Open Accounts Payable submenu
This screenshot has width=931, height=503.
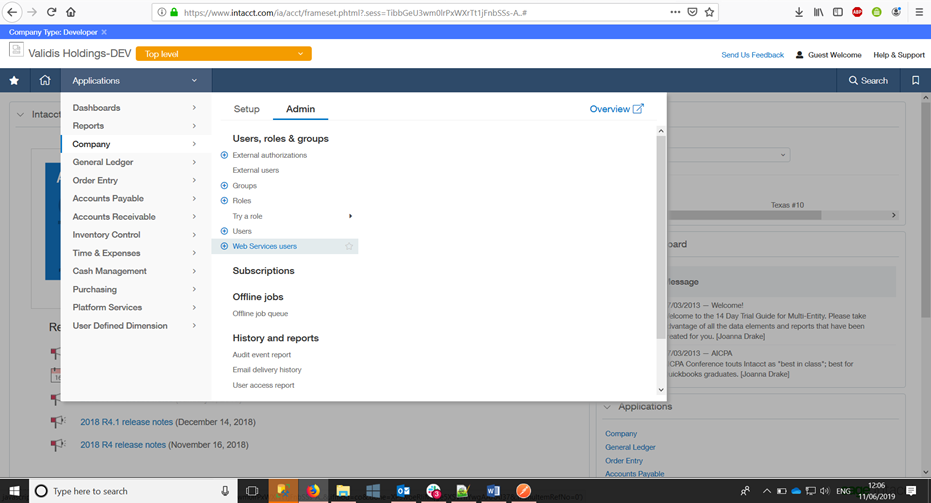click(135, 198)
